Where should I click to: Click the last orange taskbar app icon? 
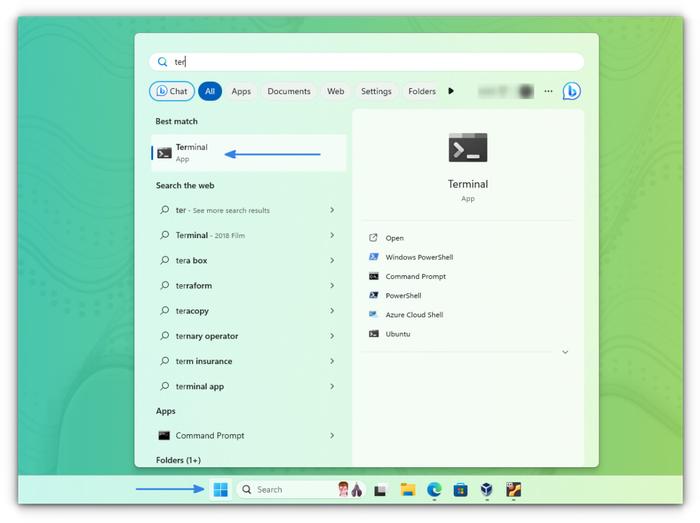tap(513, 490)
